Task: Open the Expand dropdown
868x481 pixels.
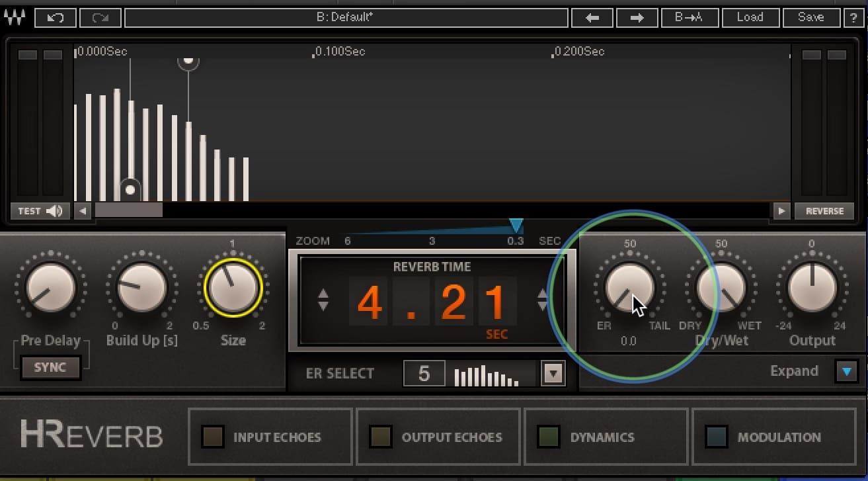Action: [x=847, y=372]
